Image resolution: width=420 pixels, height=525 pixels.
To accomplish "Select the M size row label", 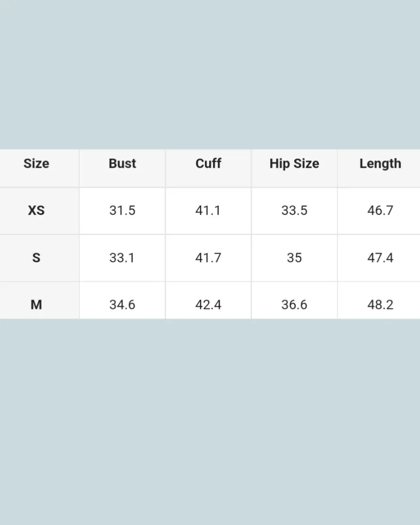I will [x=36, y=305].
